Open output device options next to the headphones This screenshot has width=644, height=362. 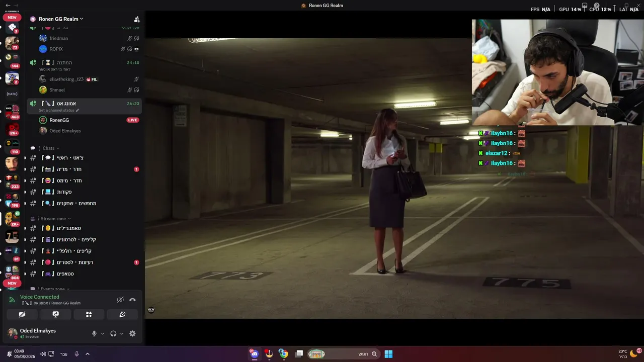(x=122, y=333)
